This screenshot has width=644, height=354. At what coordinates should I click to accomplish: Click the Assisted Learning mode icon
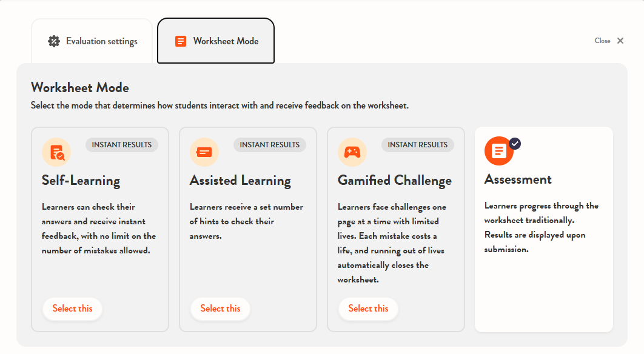point(204,152)
